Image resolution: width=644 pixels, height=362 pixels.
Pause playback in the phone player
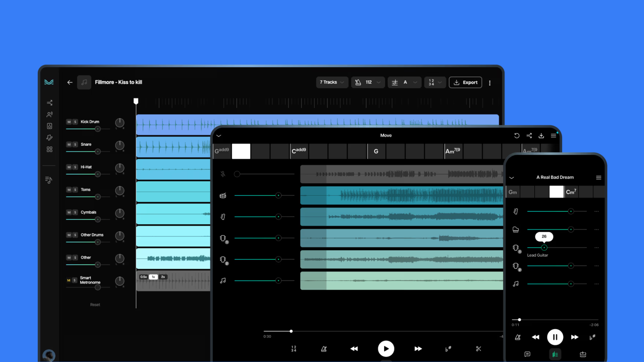555,337
